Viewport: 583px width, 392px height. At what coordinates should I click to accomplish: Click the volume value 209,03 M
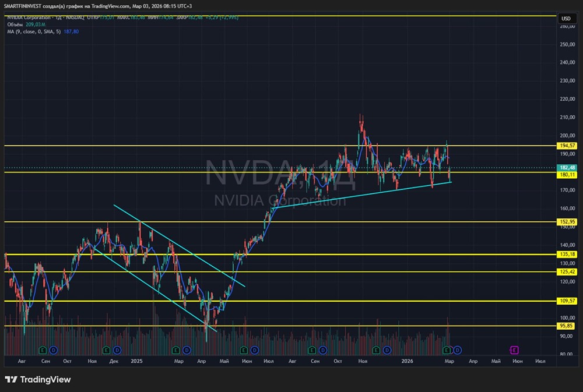(36, 24)
